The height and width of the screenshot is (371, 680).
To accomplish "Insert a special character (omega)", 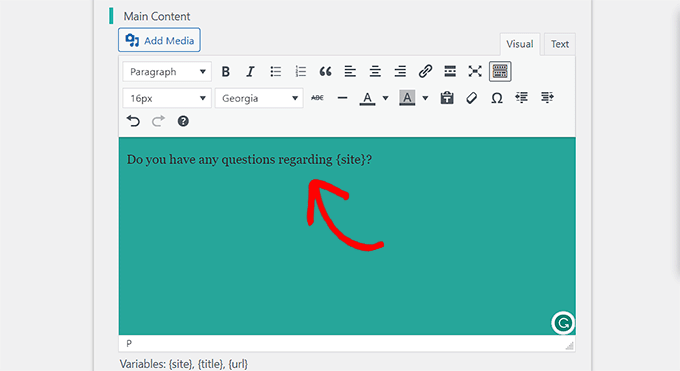I will click(497, 98).
